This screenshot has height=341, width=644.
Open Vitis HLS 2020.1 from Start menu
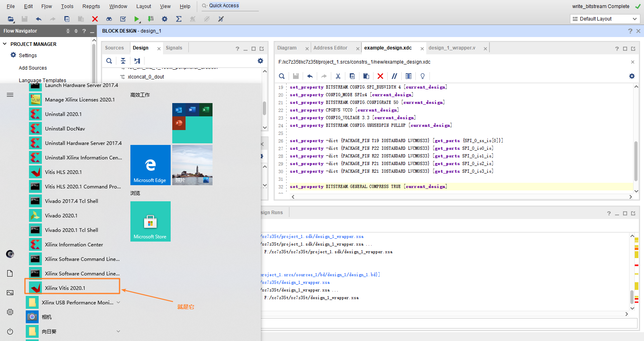(63, 172)
